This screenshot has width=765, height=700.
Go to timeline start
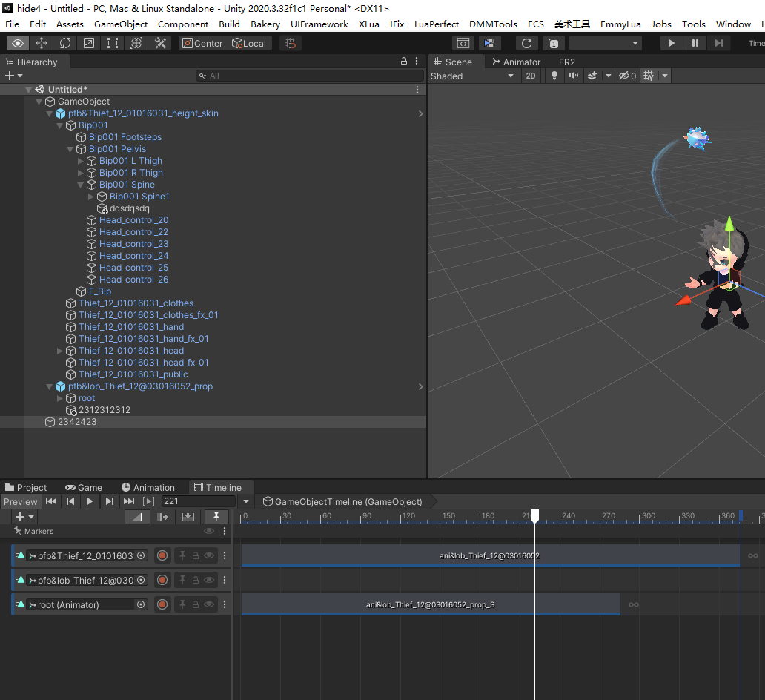(x=50, y=501)
